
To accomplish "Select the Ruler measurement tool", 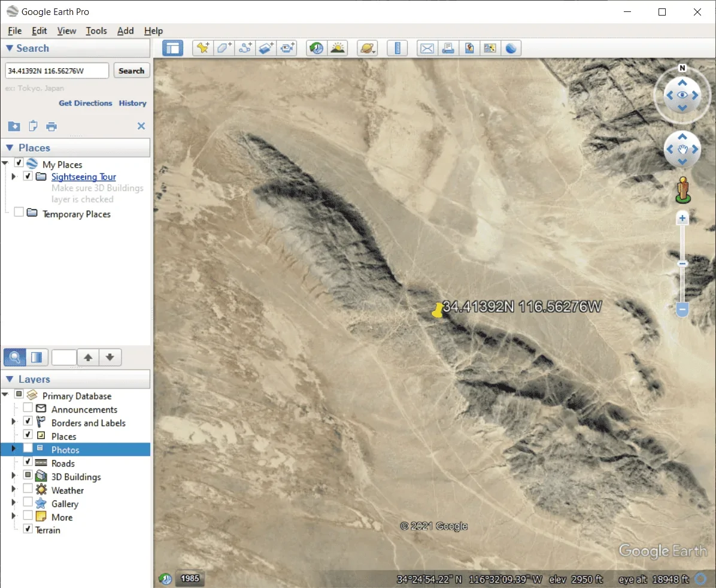I will tap(397, 49).
